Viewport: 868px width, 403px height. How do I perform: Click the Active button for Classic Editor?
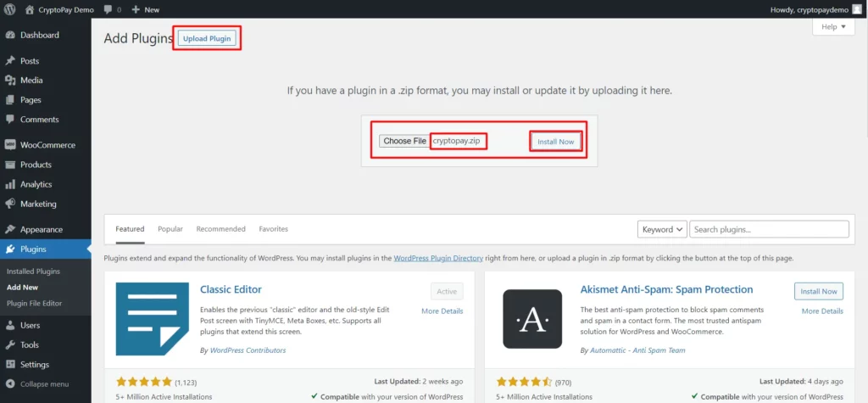pos(447,291)
